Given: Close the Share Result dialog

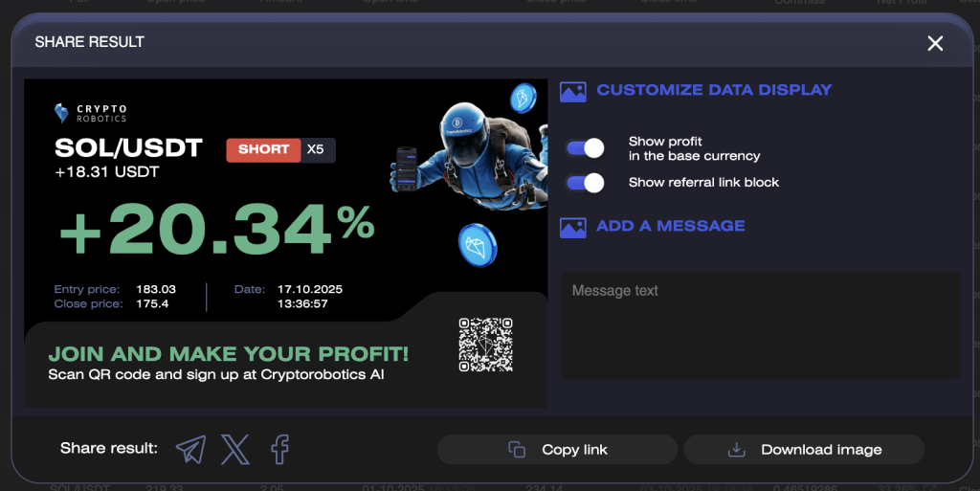Looking at the screenshot, I should pos(935,43).
